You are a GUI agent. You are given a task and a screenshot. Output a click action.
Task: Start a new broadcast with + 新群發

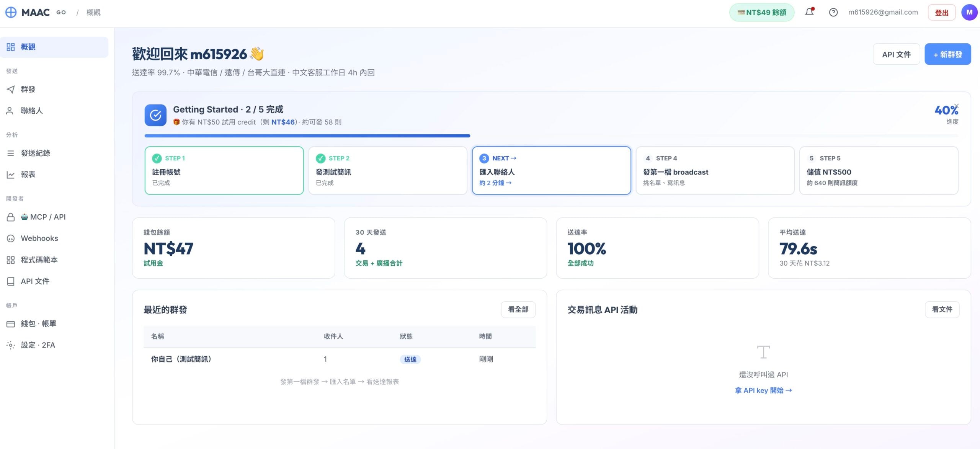[948, 54]
